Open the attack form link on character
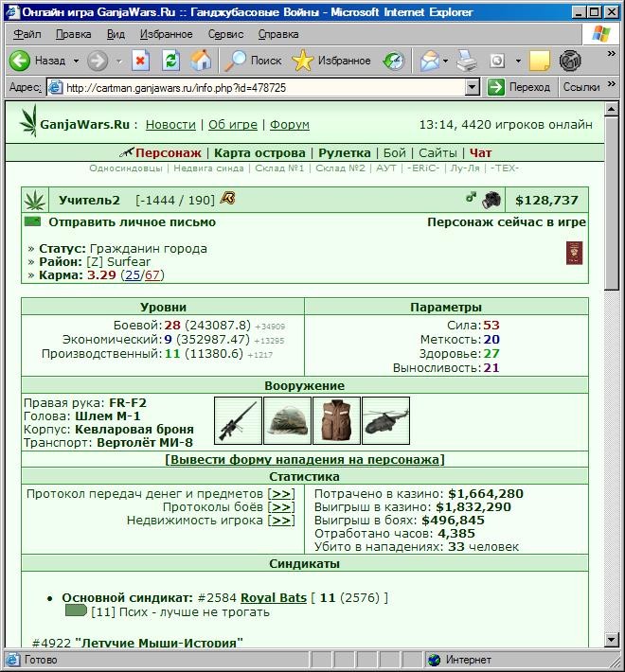Viewport: 625px width, 672px height. [305, 460]
